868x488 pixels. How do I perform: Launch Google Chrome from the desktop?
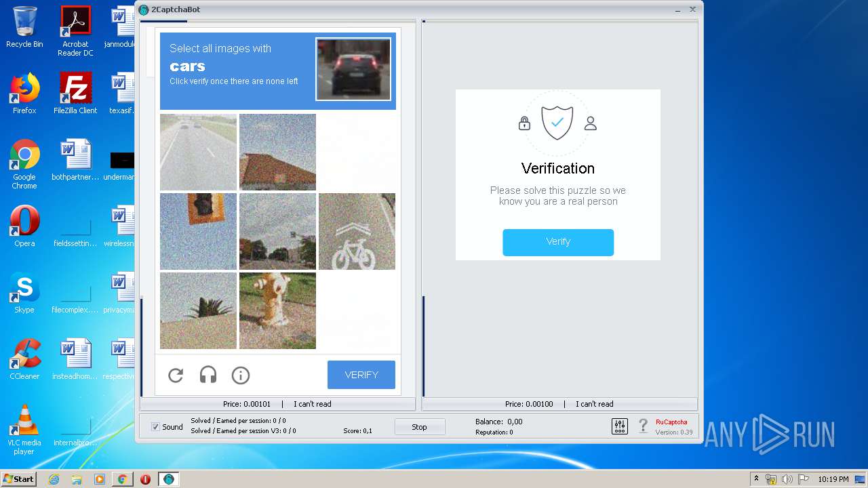24,164
